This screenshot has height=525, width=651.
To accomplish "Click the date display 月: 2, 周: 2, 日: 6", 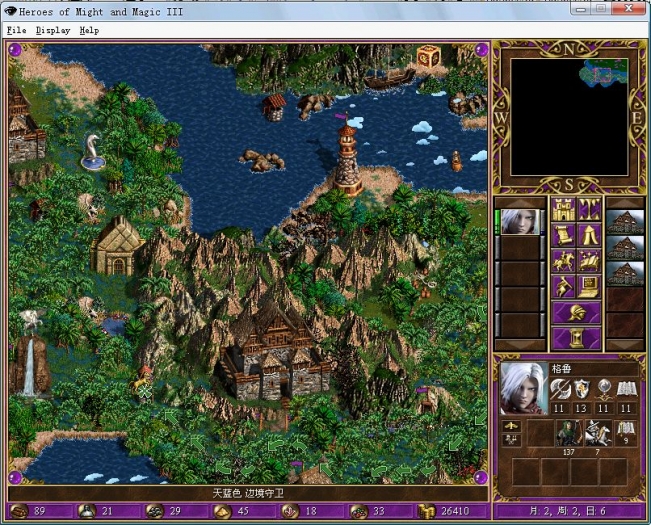I will [568, 511].
